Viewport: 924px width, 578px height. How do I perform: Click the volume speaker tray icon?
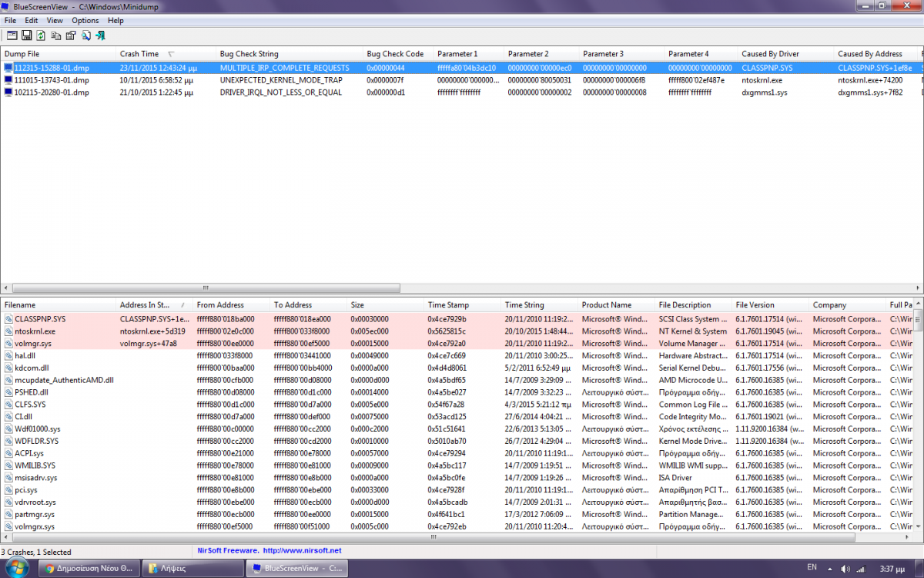click(846, 569)
